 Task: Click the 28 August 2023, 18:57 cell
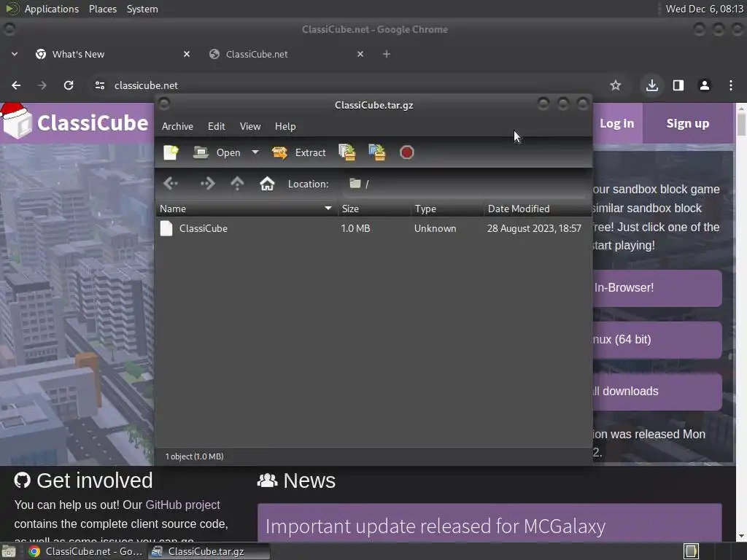[534, 228]
